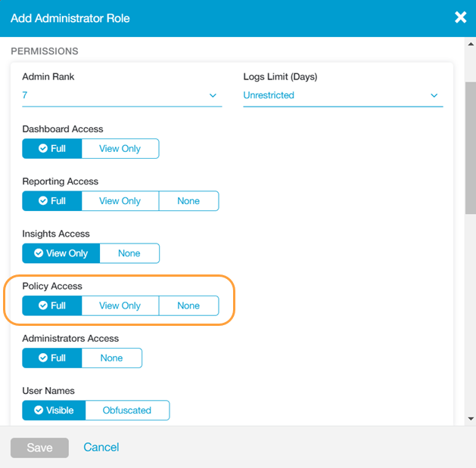Set Dashboard Access to Full
This screenshot has height=468, width=476.
(x=52, y=149)
